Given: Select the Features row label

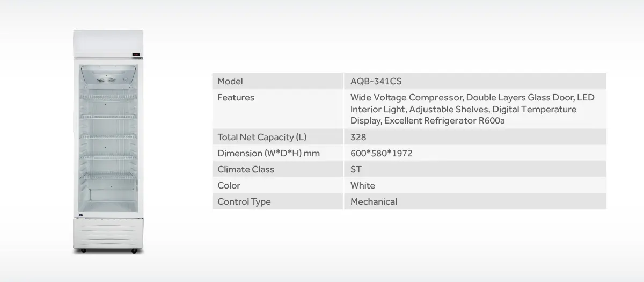Looking at the screenshot, I should point(236,97).
